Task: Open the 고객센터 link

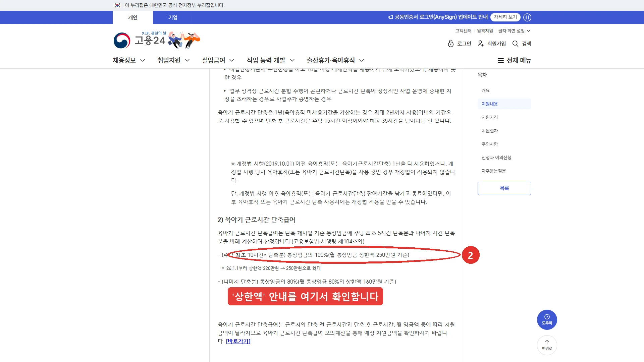Action: point(463,31)
